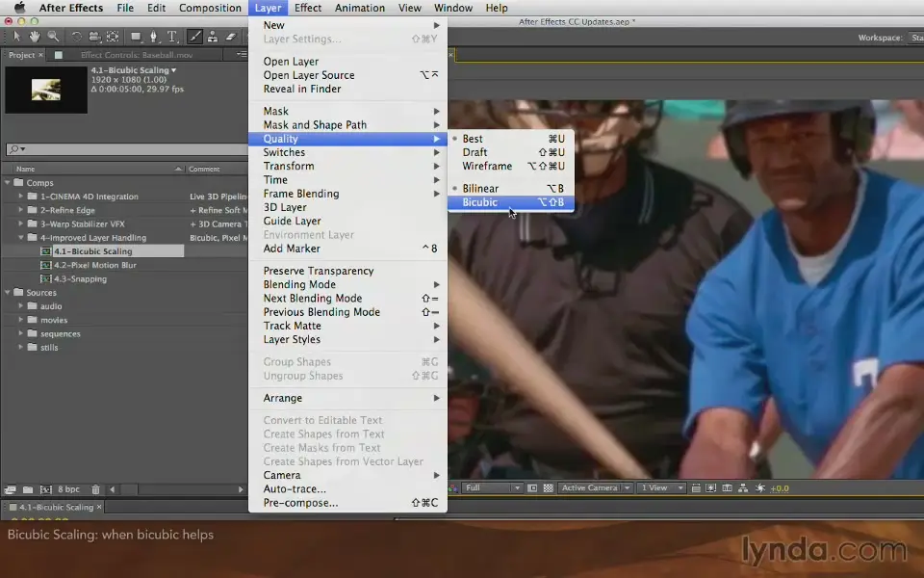Open the Active Camera dropdown
The height and width of the screenshot is (578, 924).
coord(595,488)
